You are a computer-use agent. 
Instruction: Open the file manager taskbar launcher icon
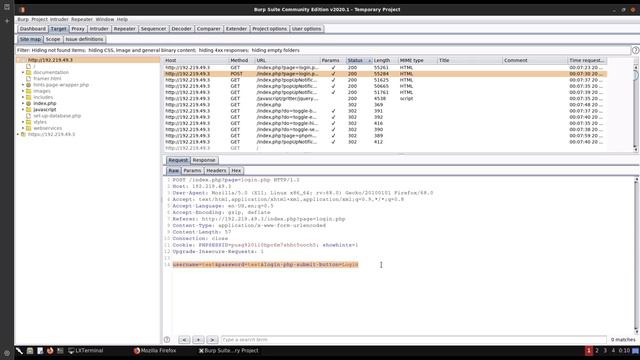point(30,351)
